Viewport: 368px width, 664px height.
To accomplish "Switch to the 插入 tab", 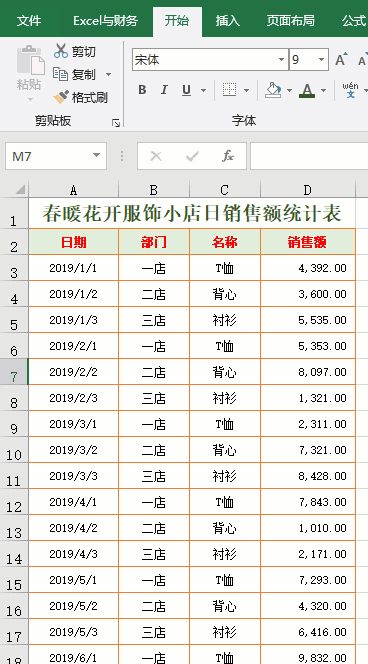I will (228, 21).
